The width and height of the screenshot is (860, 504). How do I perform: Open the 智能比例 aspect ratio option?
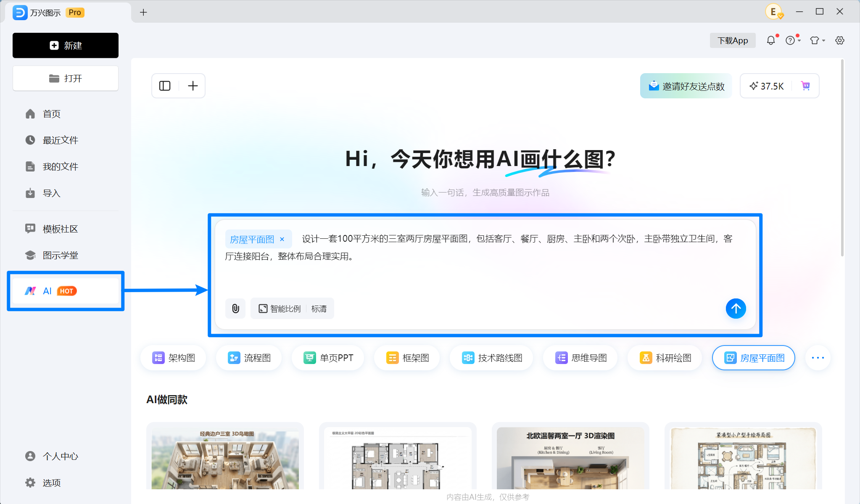click(x=280, y=309)
